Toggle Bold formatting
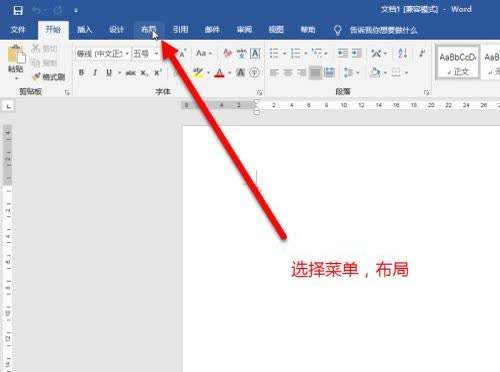 [x=81, y=73]
